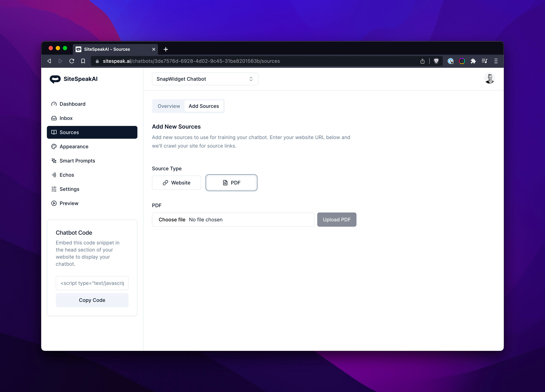Select PDF as source type
This screenshot has width=545, height=392.
pos(231,183)
